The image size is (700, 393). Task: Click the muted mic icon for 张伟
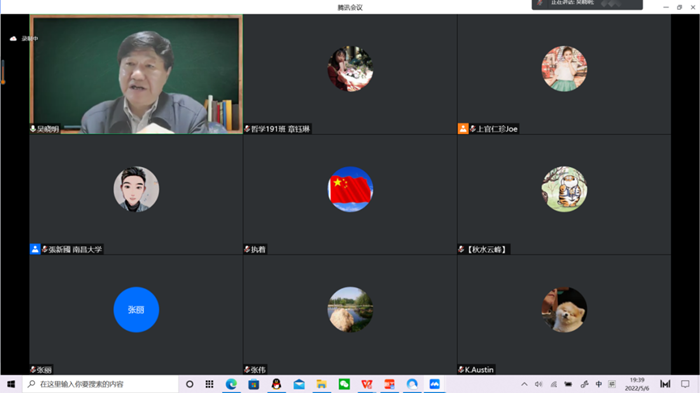pos(247,369)
